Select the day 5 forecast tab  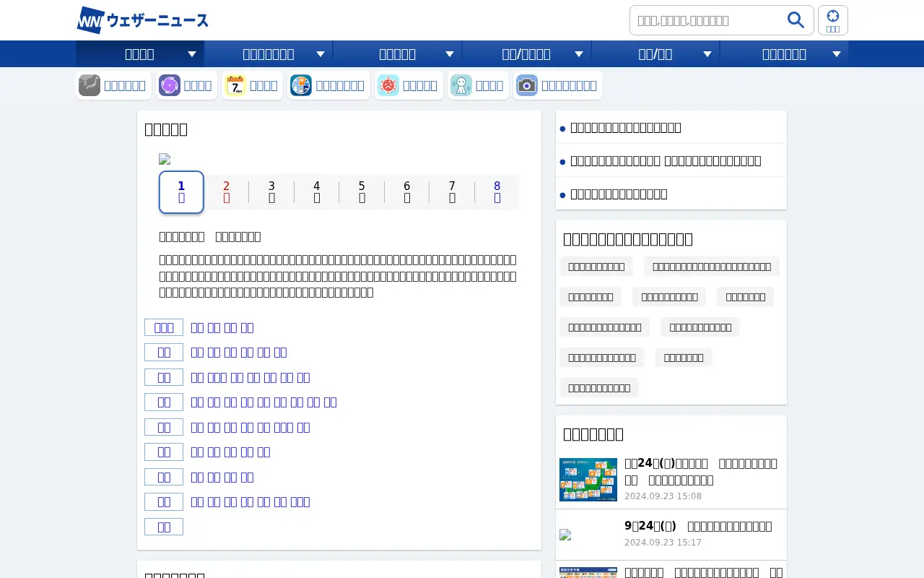pos(362,192)
